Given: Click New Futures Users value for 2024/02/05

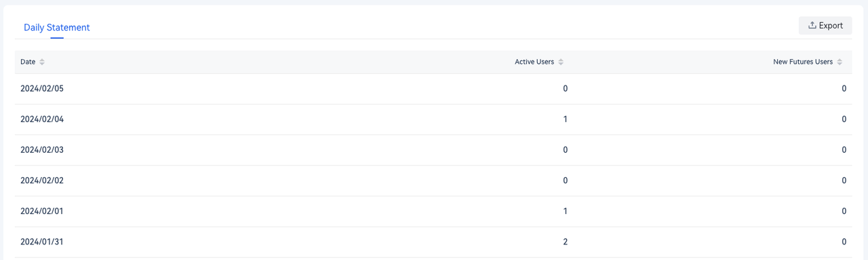Looking at the screenshot, I should (x=844, y=89).
